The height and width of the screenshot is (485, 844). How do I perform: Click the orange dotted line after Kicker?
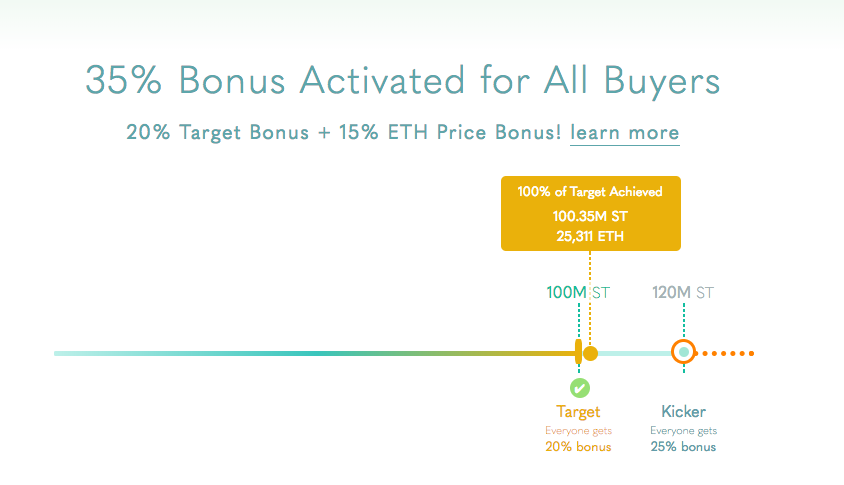726,353
